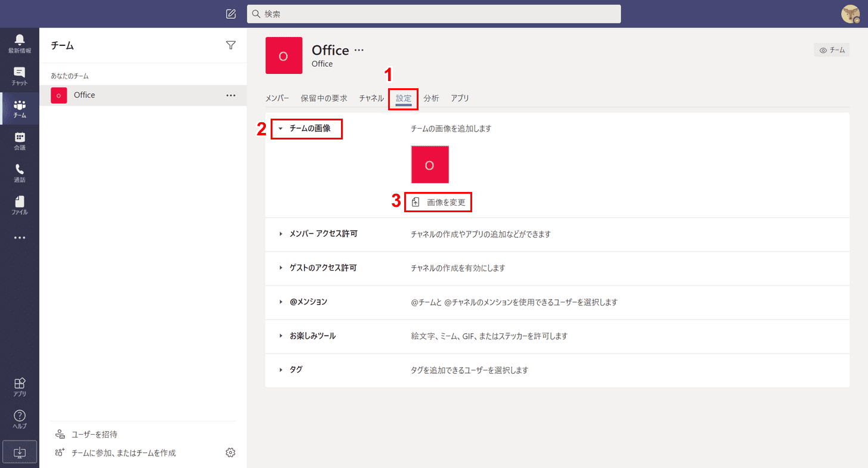This screenshot has height=468, width=868.
Task: Open the manage teams gear icon
Action: pos(231,452)
